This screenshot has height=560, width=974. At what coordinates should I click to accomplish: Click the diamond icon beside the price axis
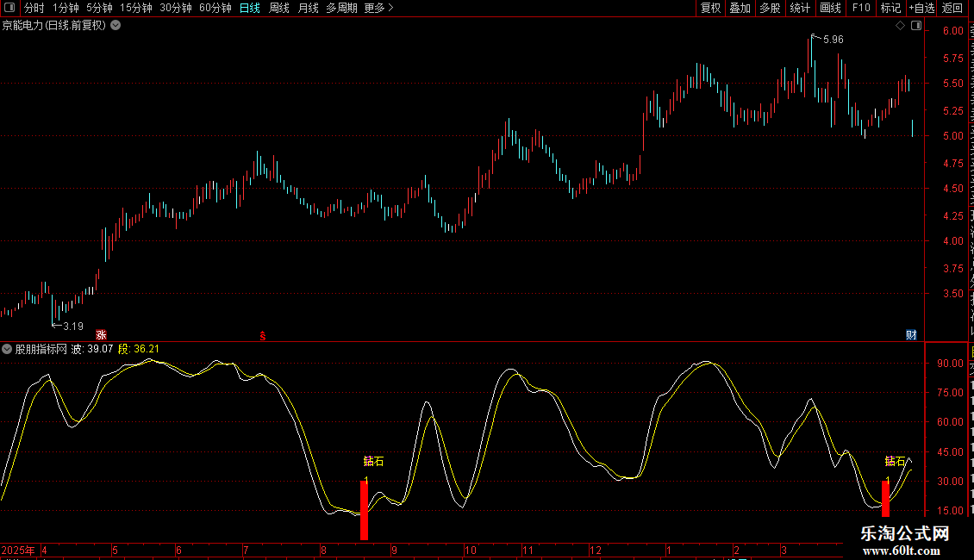tap(900, 26)
